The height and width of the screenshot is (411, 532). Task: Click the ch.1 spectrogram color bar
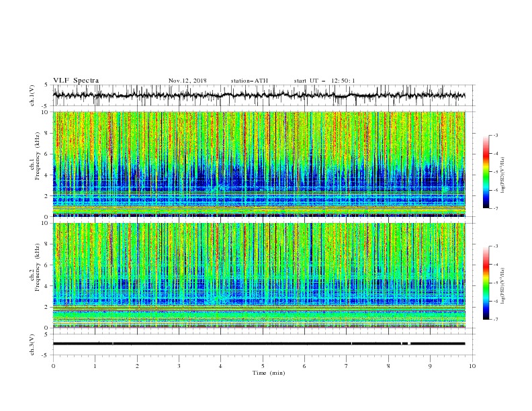(x=486, y=172)
